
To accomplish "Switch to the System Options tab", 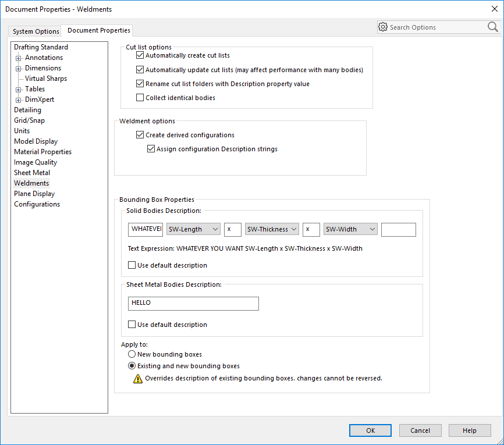I will click(36, 31).
